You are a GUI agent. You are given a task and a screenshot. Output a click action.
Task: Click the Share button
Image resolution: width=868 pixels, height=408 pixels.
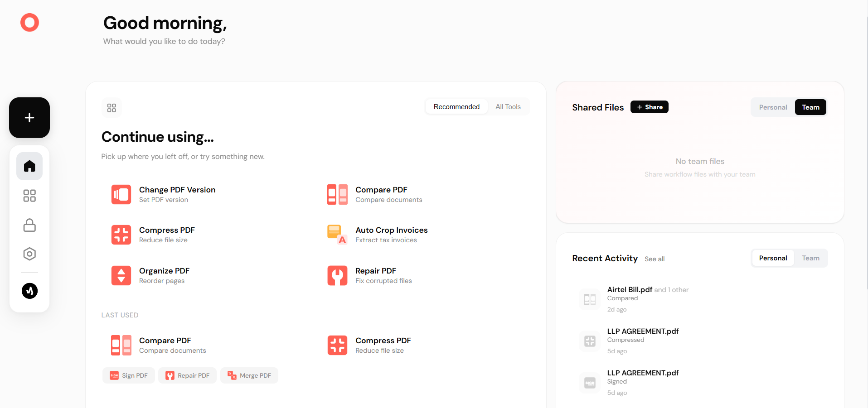pyautogui.click(x=649, y=107)
